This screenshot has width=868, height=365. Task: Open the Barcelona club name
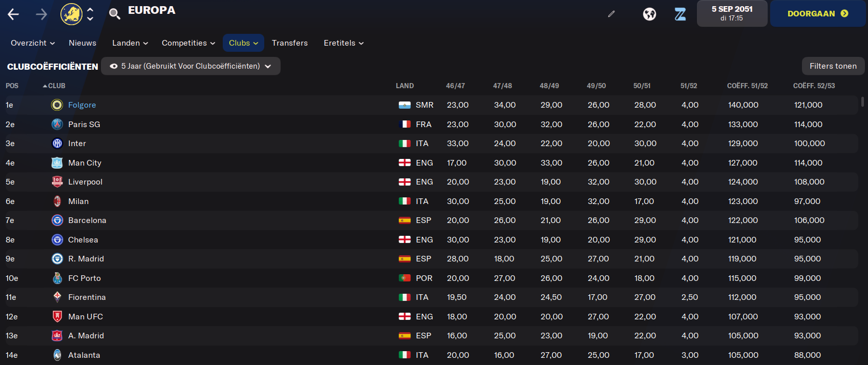click(x=87, y=220)
